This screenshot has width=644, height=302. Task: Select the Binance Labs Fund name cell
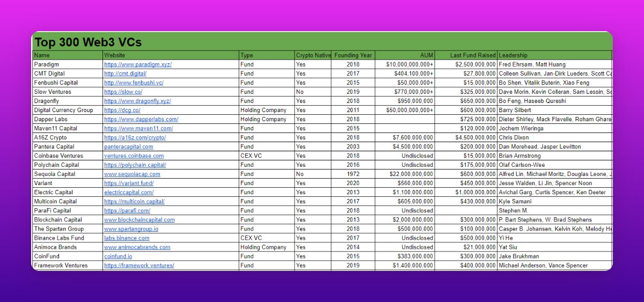[68, 238]
